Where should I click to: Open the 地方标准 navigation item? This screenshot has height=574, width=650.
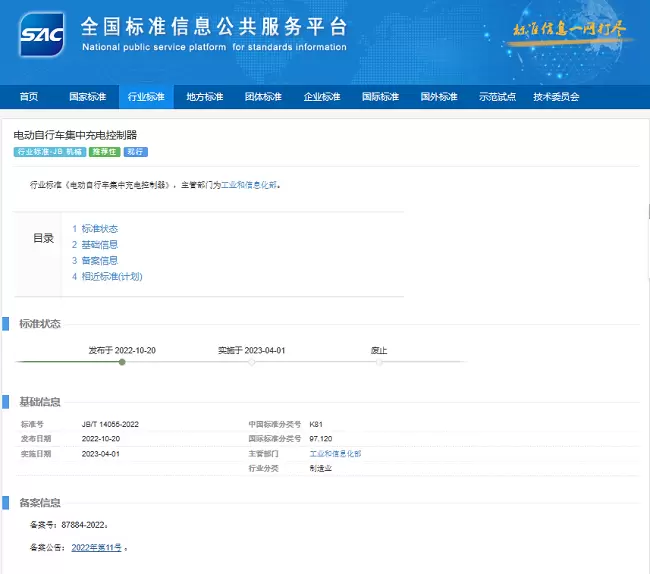click(205, 97)
